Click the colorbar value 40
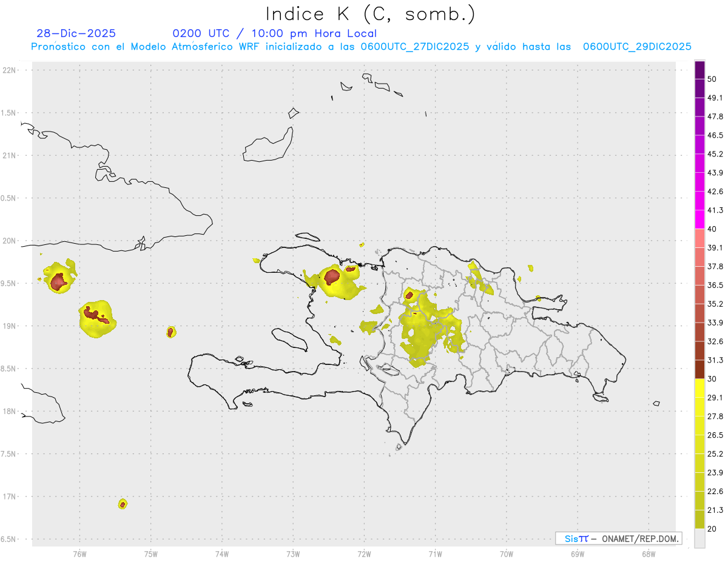The width and height of the screenshot is (728, 562). click(712, 229)
